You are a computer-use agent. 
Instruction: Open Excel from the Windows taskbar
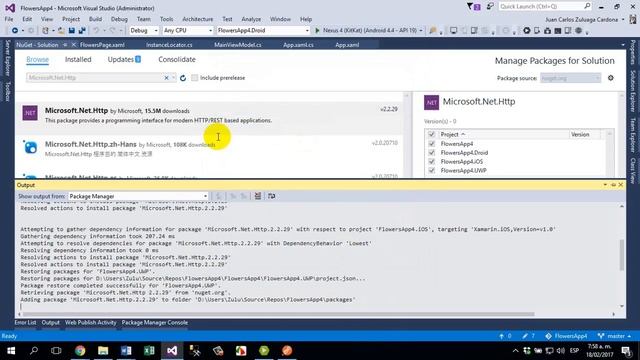[149, 351]
